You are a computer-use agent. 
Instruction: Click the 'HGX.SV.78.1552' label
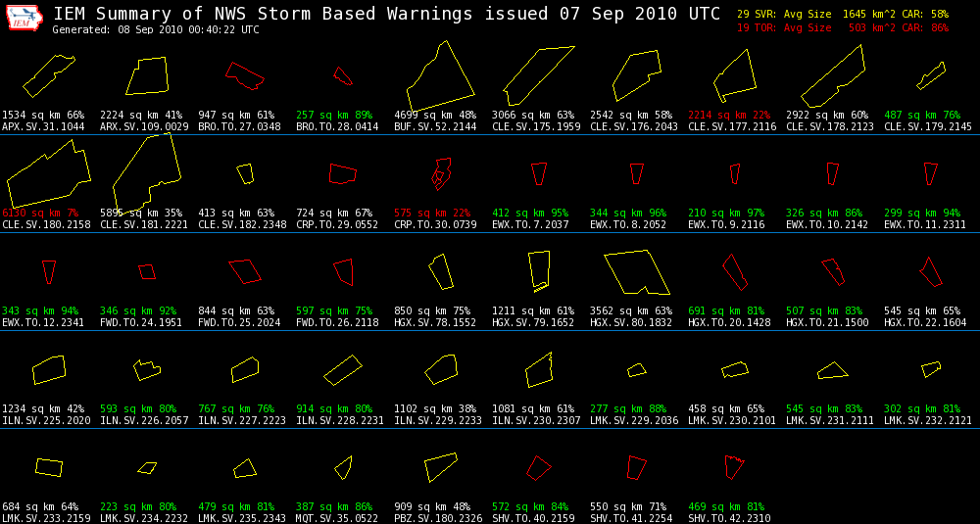(x=435, y=323)
